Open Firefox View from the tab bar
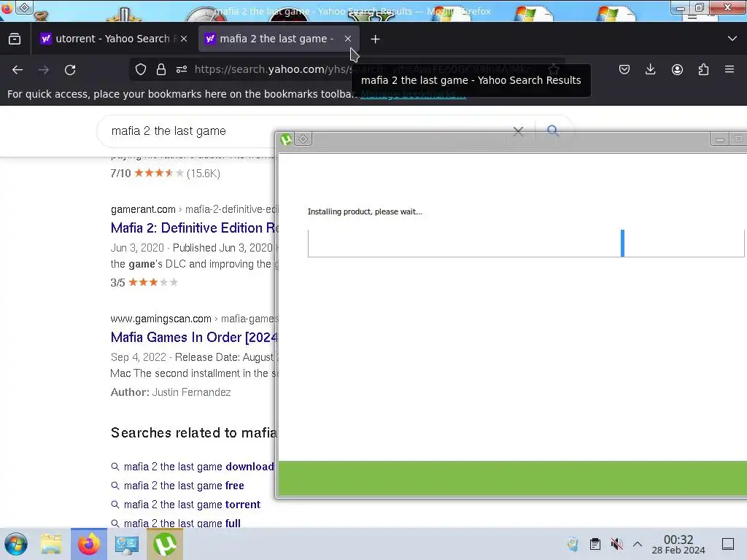Screen dimensions: 747x560 [x=15, y=39]
